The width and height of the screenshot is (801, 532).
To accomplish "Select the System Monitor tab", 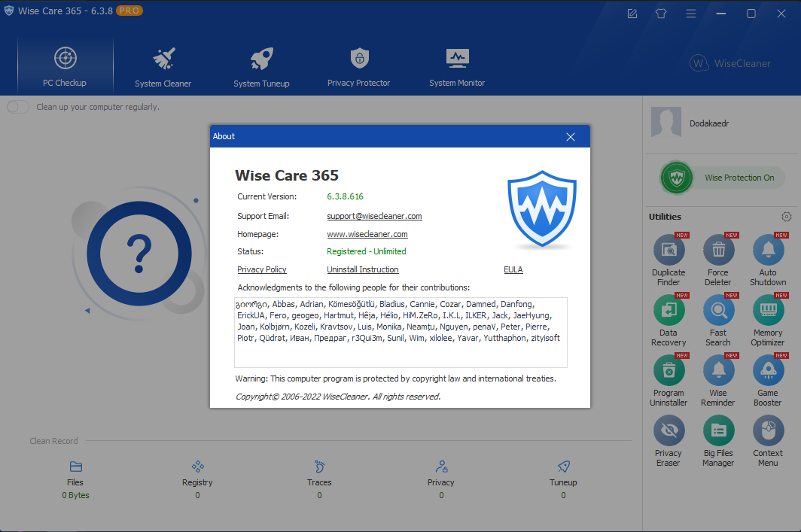I will 457,66.
